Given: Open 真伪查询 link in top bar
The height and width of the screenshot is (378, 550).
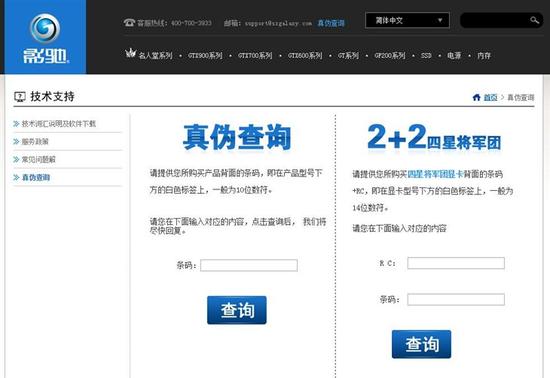Looking at the screenshot, I should point(331,23).
